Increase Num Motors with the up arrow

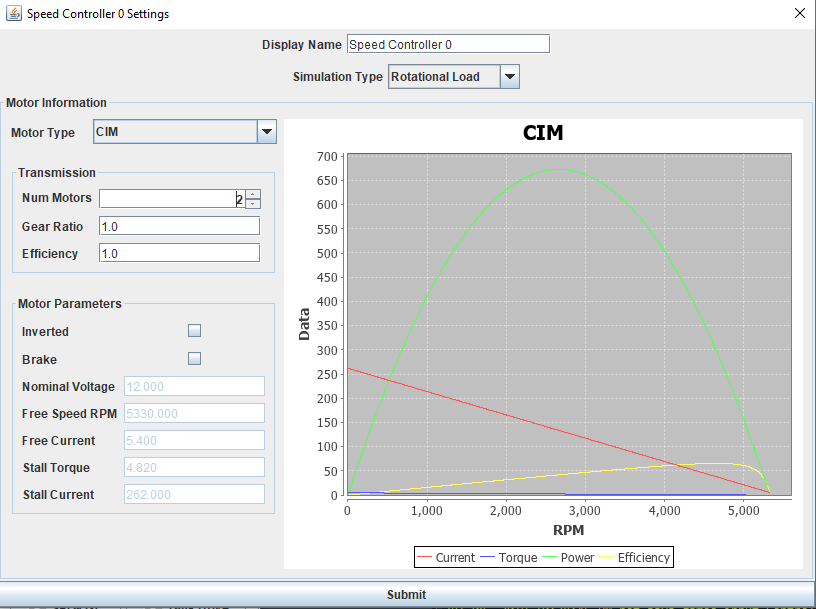pos(253,194)
